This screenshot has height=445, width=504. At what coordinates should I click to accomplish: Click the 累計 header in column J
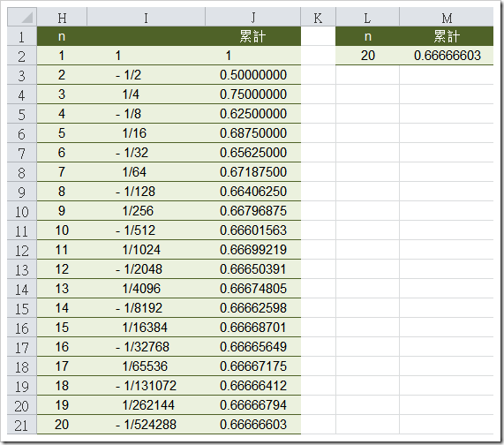point(253,36)
